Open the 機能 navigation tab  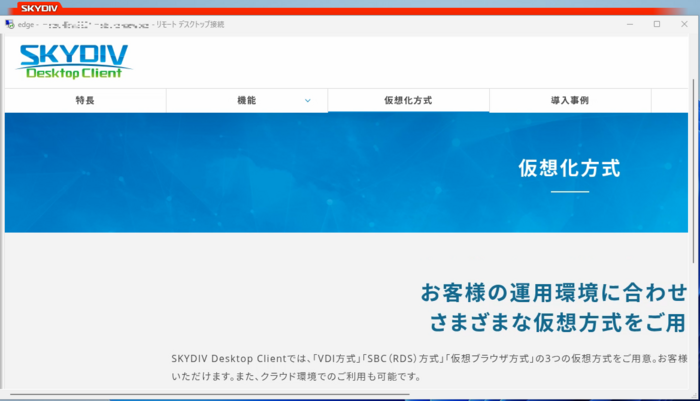tap(247, 100)
